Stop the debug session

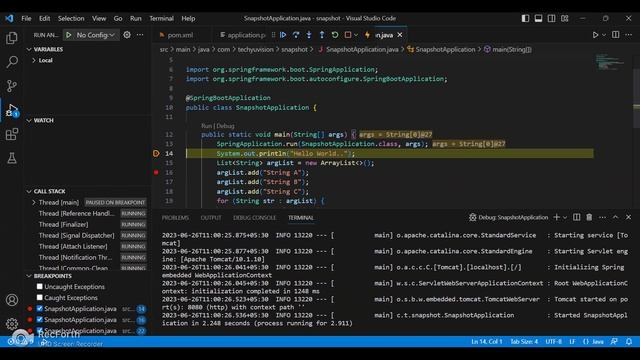pyautogui.click(x=348, y=35)
